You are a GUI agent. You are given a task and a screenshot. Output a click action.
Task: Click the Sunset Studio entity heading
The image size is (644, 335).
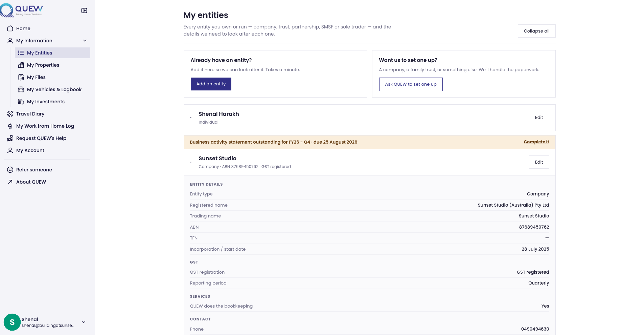click(217, 158)
